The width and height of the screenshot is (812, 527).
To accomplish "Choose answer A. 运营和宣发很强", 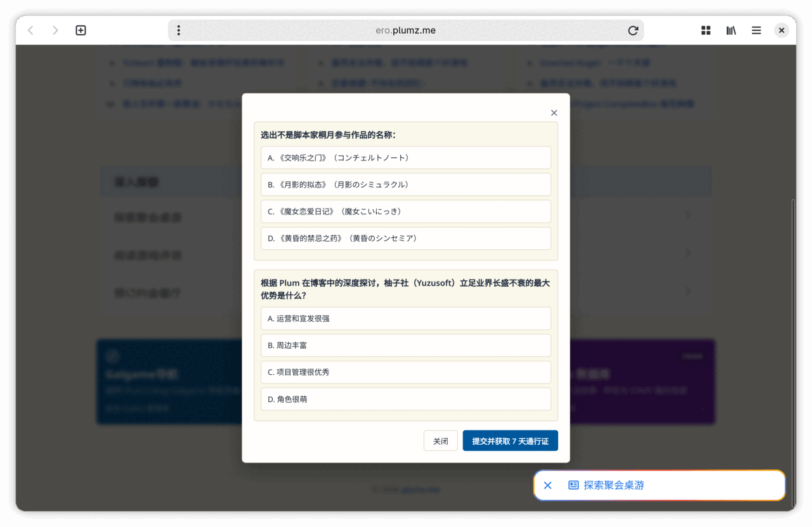I will (x=406, y=318).
